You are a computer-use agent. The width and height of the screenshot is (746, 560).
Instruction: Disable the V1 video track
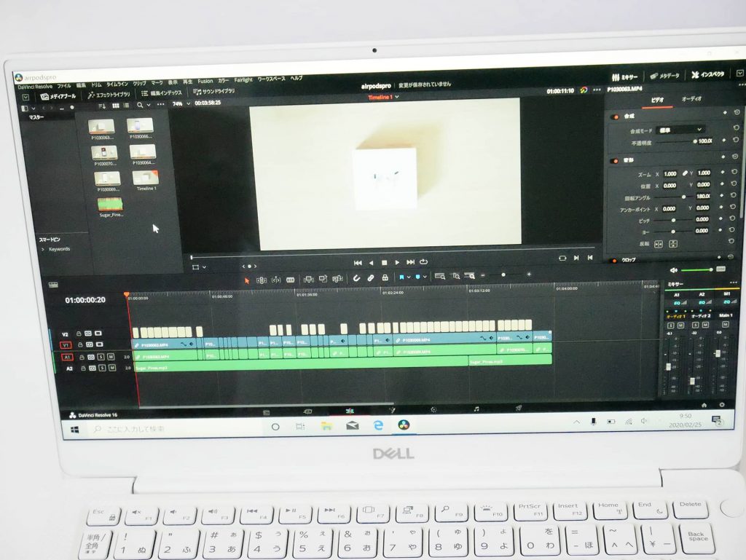pyautogui.click(x=99, y=344)
